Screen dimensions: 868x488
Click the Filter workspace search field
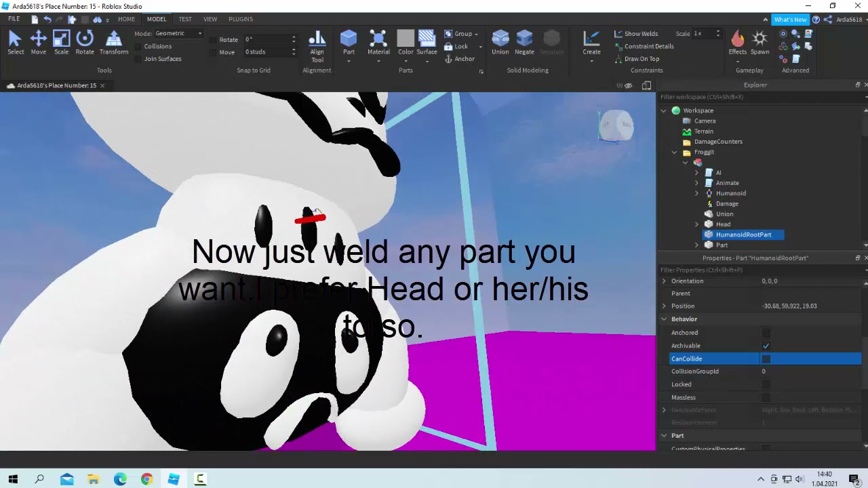[759, 97]
